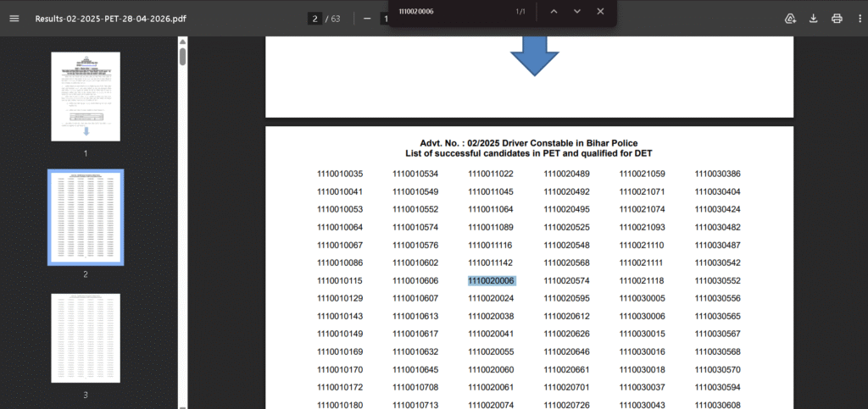Click the page number input field

point(314,19)
